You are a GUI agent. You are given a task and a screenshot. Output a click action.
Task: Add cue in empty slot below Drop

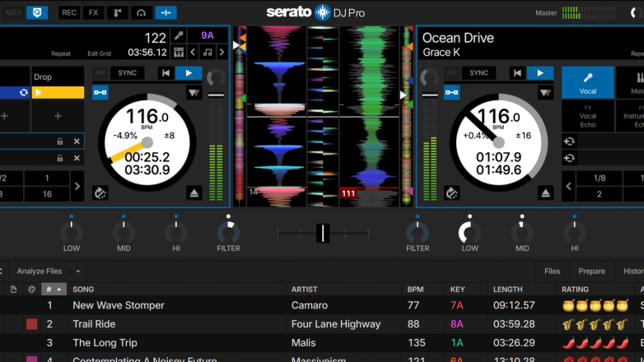tap(58, 116)
